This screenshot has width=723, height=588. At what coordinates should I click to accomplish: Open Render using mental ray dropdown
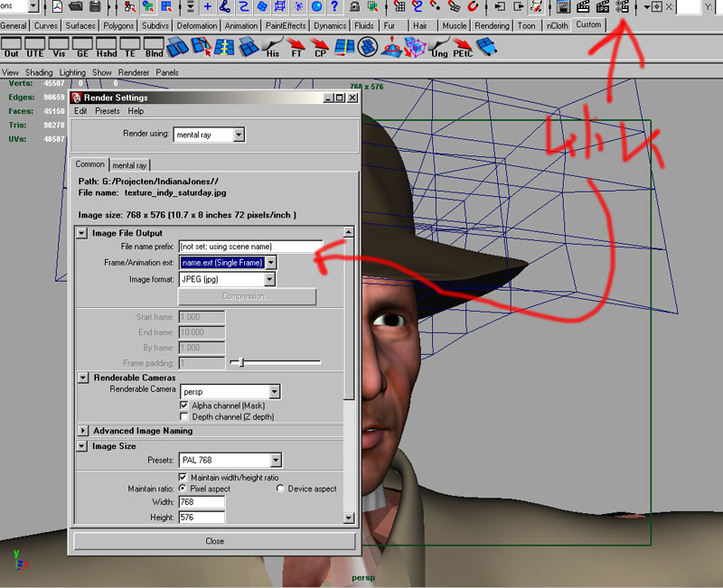coord(209,135)
